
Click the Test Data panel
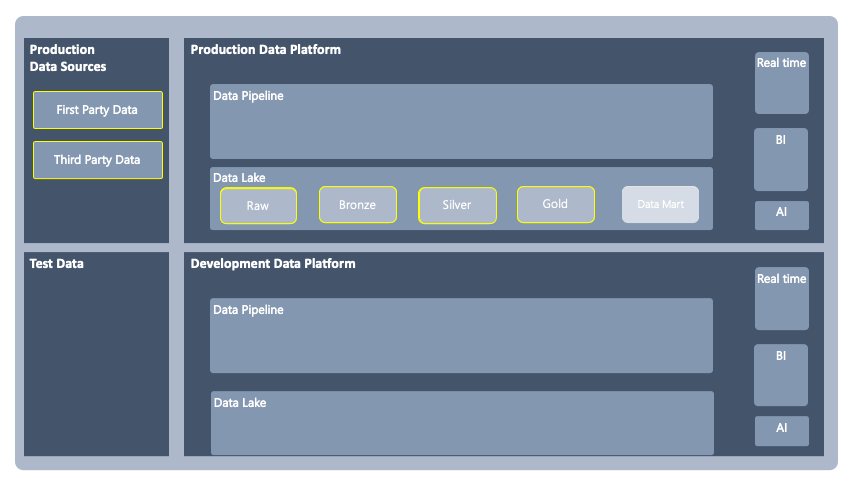pos(96,354)
